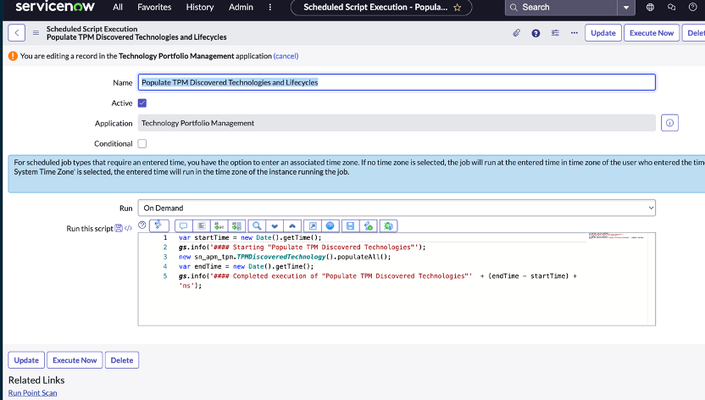The width and height of the screenshot is (705, 400).
Task: Click the circular script help icon
Action: tap(142, 225)
